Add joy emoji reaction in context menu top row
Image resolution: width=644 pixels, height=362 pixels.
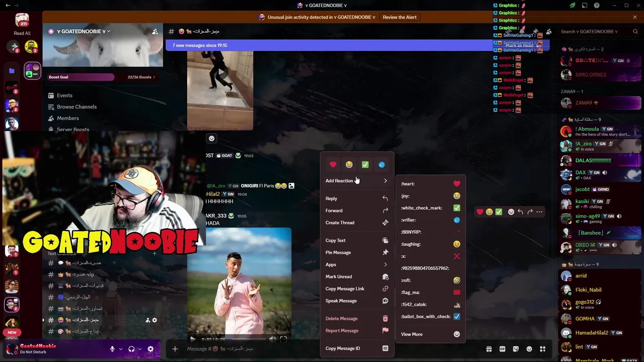[x=349, y=164]
